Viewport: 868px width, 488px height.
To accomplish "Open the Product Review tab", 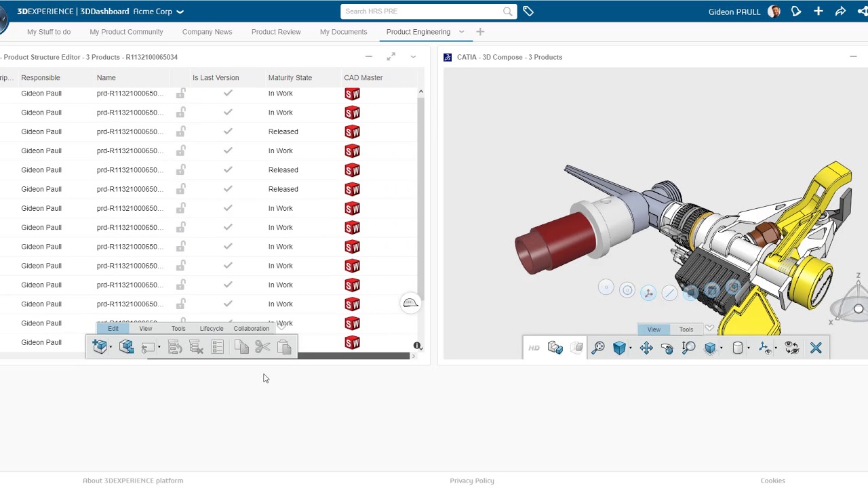I will point(276,32).
